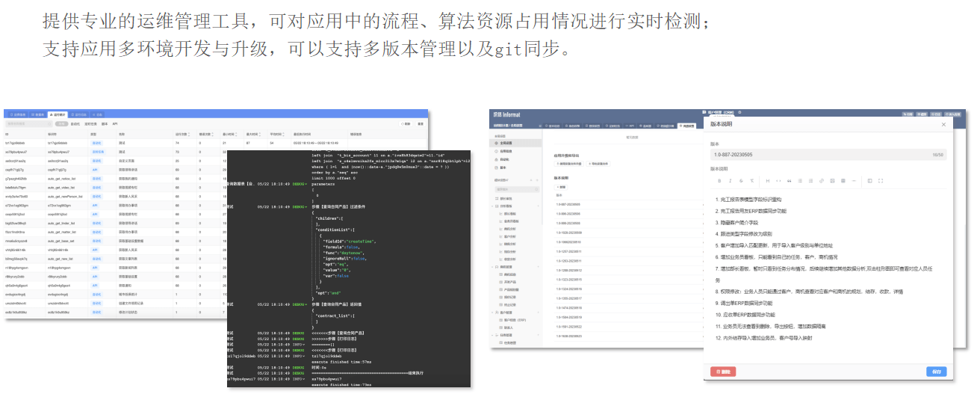The height and width of the screenshot is (406, 980).
Task: Click the 新增 button above version list
Action: click(561, 187)
